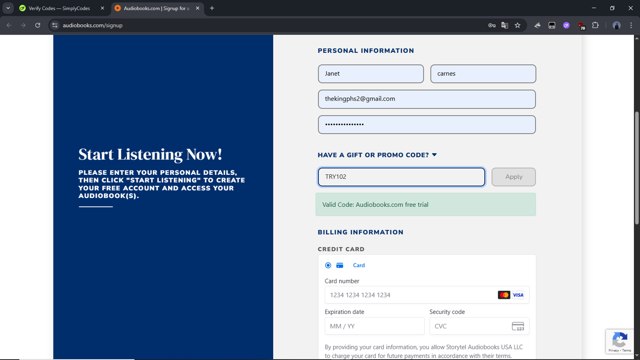Click promo code field containing TRY102

(402, 177)
